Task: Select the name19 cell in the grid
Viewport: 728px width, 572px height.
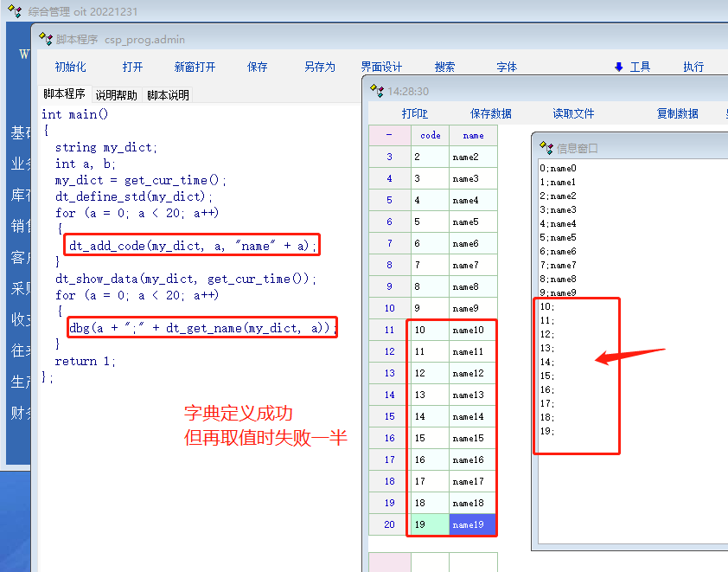Action: (x=473, y=524)
